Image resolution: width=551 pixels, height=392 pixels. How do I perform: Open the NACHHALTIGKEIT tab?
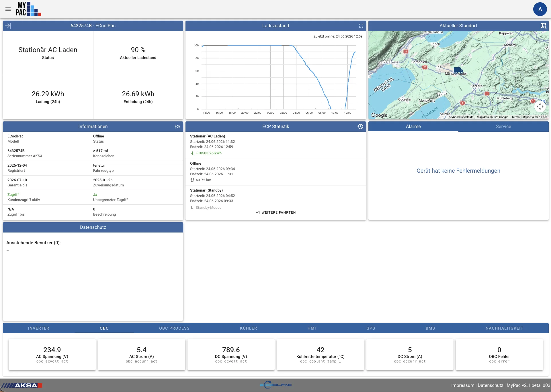point(504,328)
